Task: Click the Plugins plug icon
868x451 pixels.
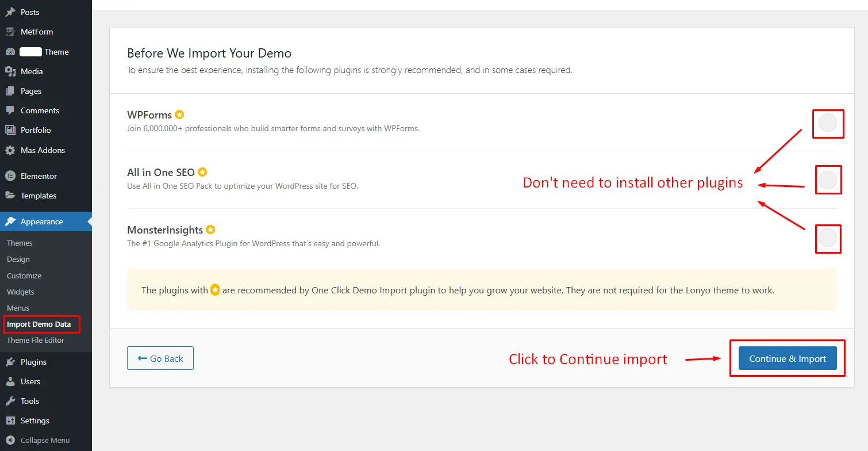Action: pos(10,362)
